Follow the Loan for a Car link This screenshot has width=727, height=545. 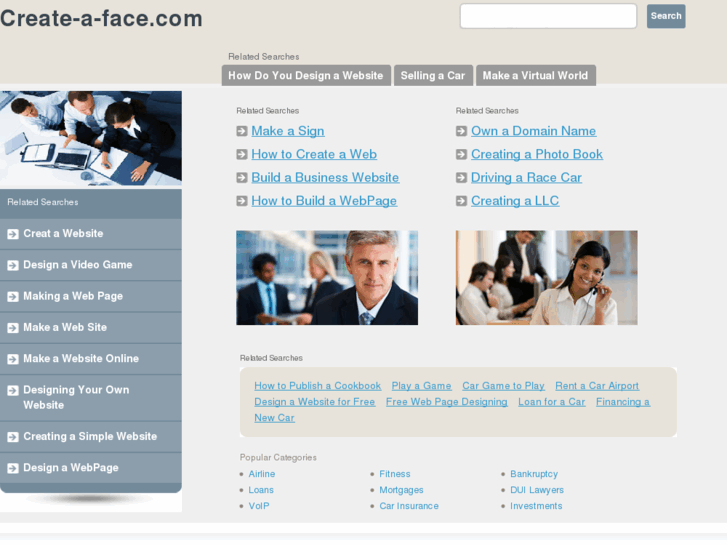click(x=552, y=402)
